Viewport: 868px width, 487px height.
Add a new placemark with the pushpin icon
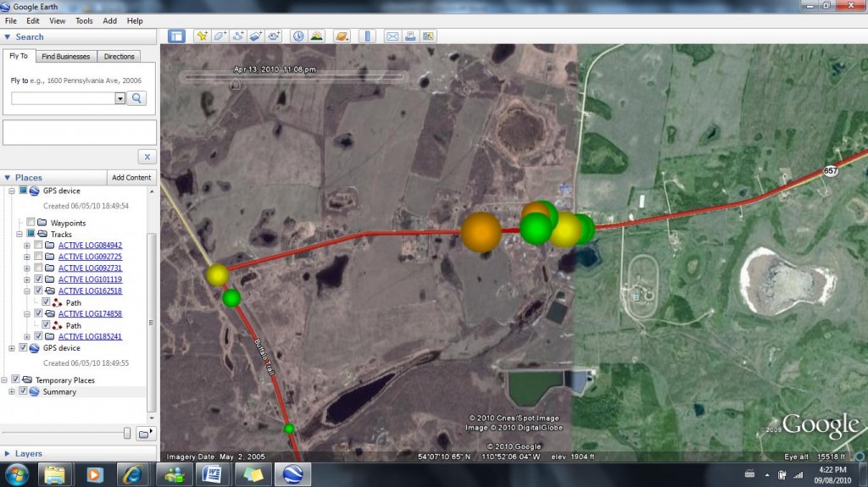[x=202, y=36]
